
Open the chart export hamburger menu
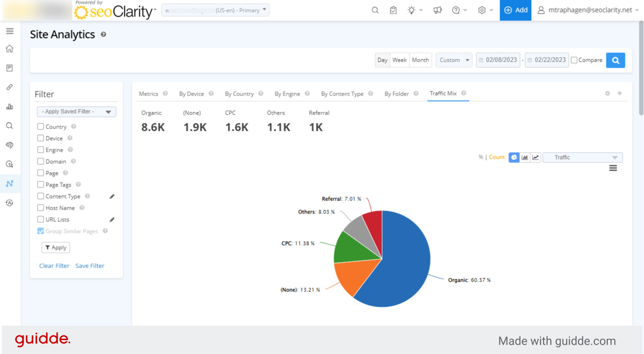pos(613,168)
